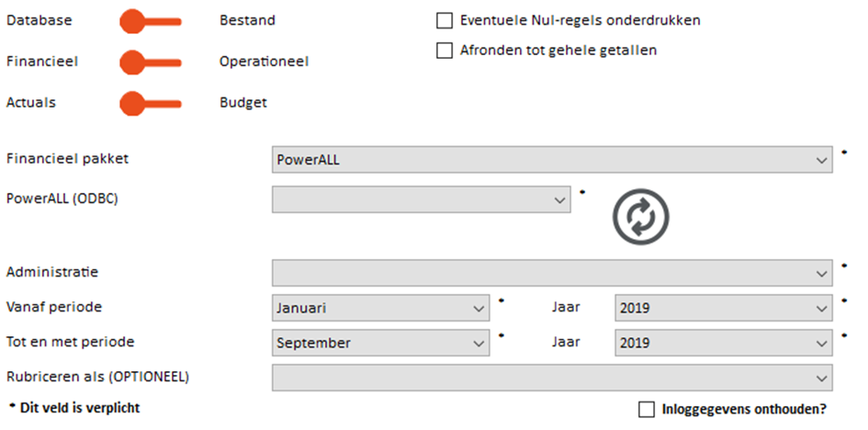Change Vanaf periode month from Januari
This screenshot has height=430, width=868.
tap(381, 308)
